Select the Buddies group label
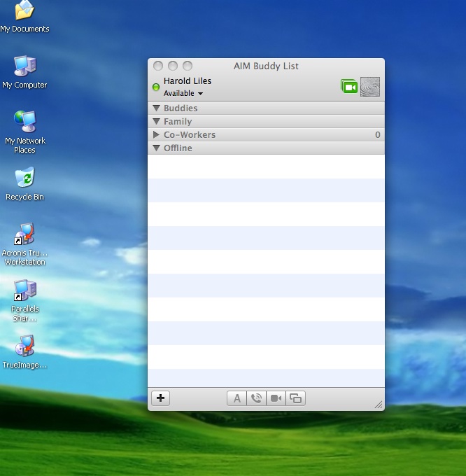This screenshot has width=466, height=476. pos(181,108)
